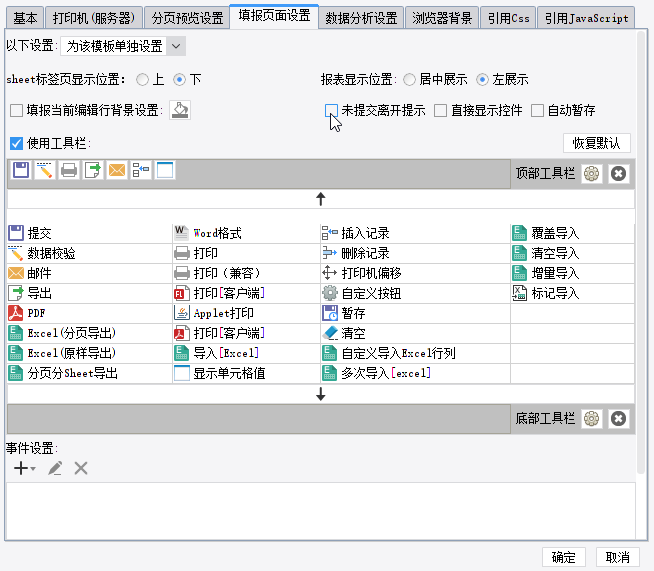The image size is (654, 571).
Task: Select the 打印机偏移 item
Action: point(415,273)
